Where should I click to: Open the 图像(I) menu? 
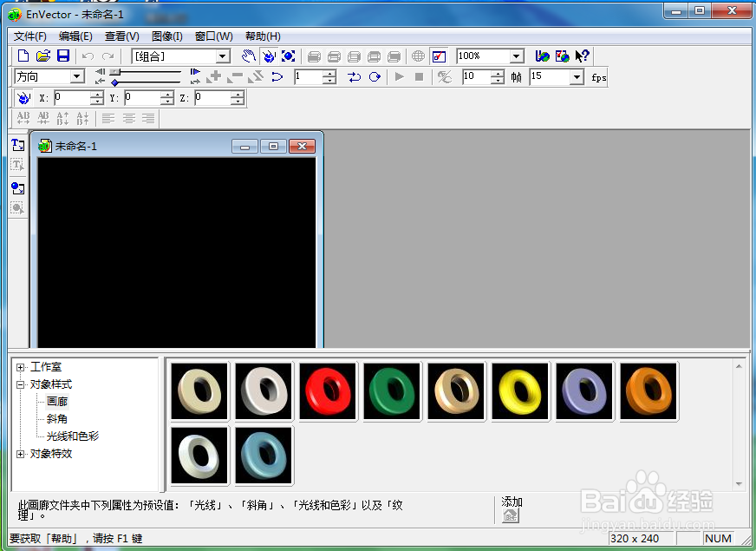[x=166, y=36]
